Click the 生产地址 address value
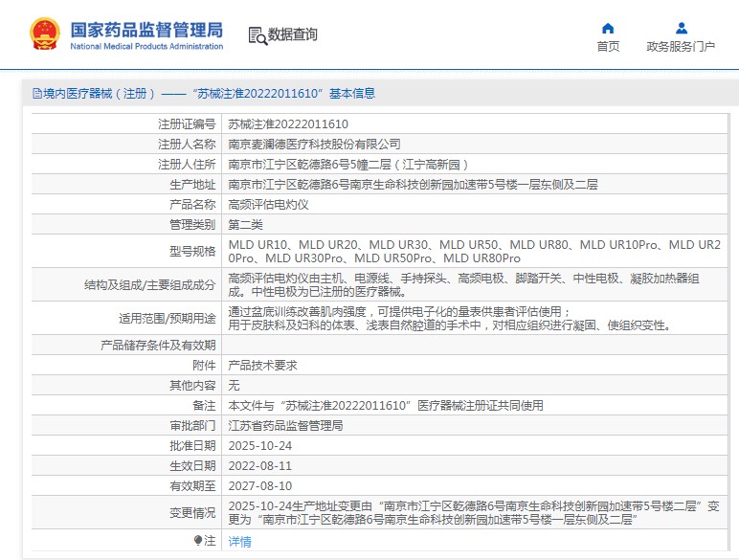 413,185
